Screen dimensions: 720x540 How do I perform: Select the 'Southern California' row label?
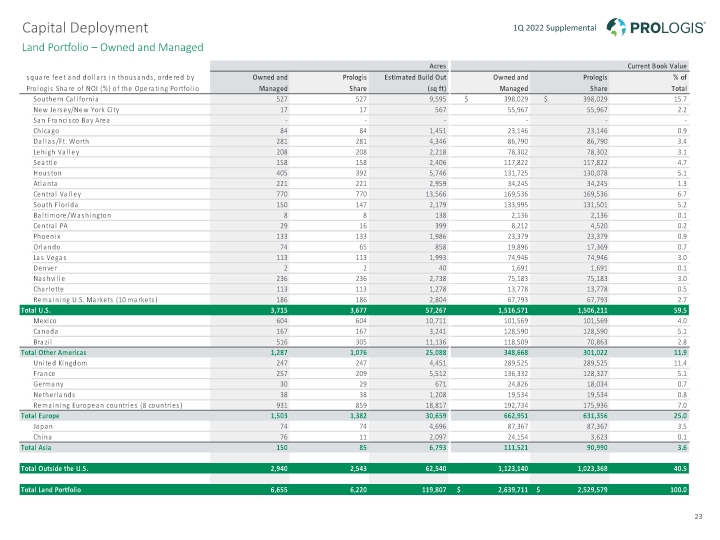(x=66, y=99)
